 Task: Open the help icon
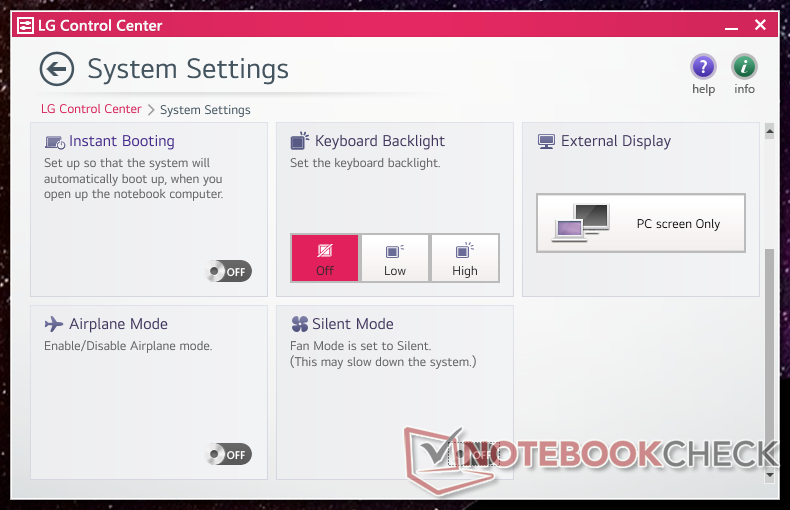point(704,68)
